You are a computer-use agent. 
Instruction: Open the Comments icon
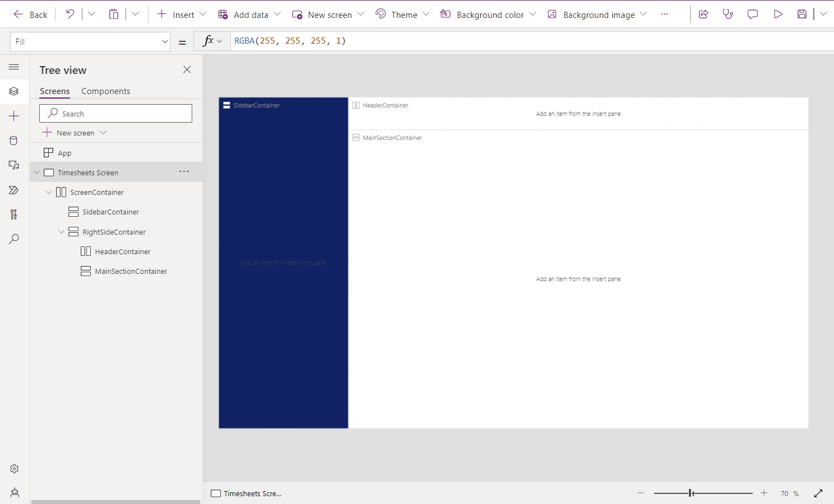pyautogui.click(x=752, y=14)
